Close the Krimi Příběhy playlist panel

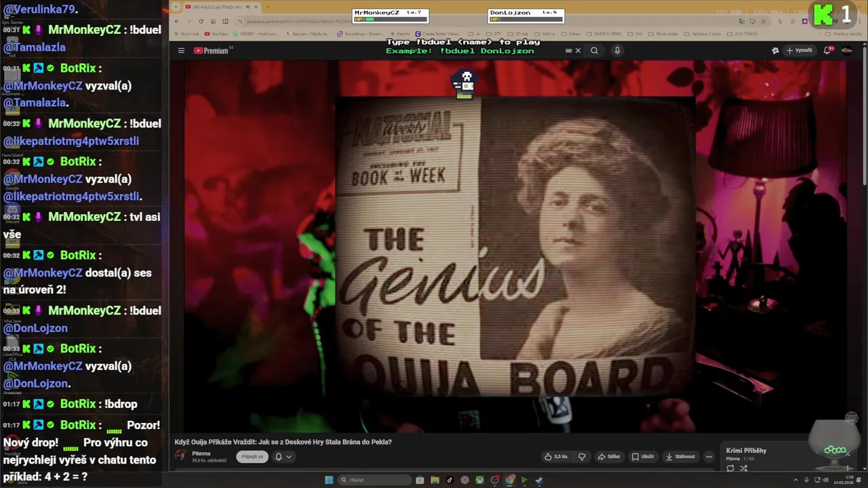(x=848, y=454)
